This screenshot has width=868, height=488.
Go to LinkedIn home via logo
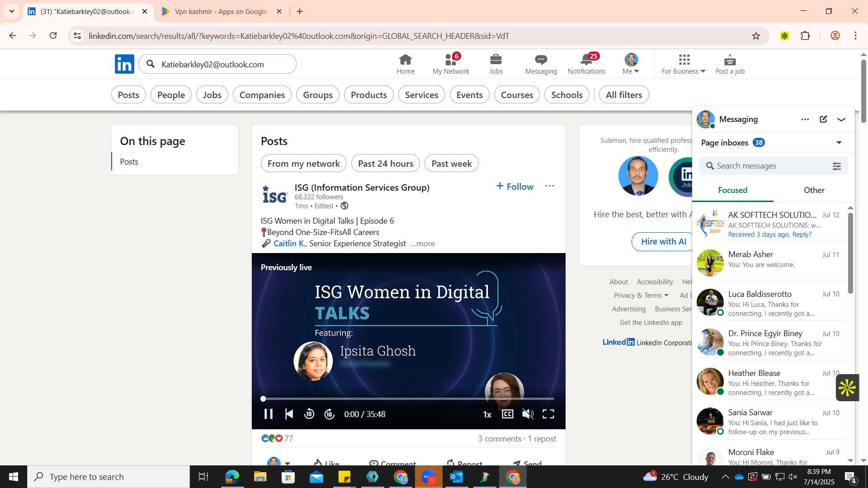coord(124,64)
